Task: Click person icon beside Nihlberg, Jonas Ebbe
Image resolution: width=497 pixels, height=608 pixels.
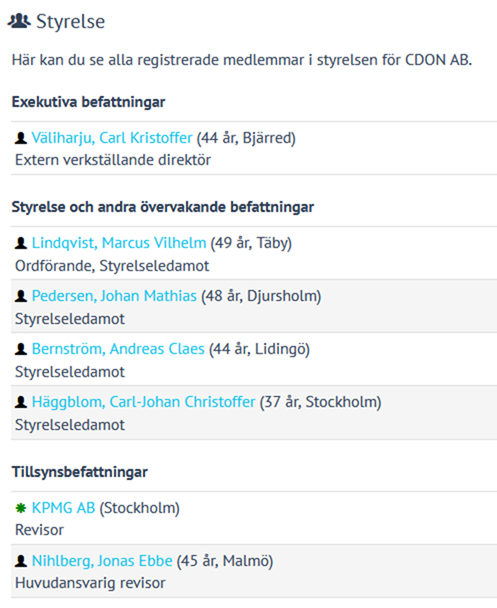Action: [x=21, y=561]
